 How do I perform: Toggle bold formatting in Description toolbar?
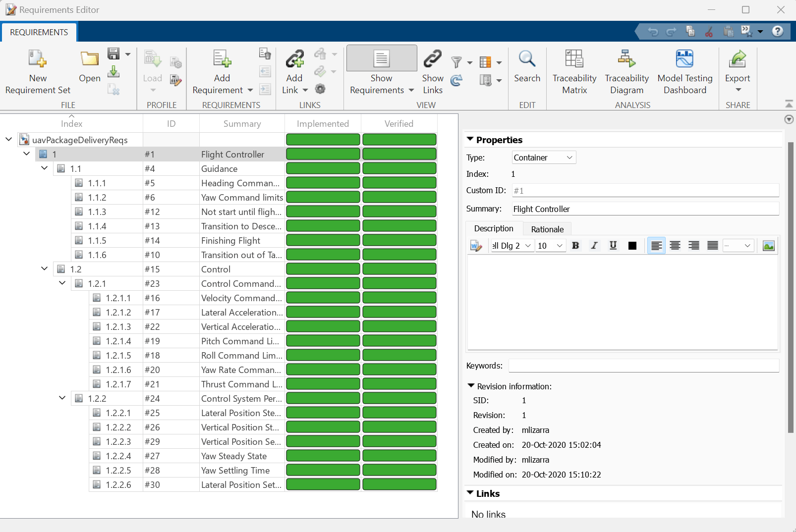575,245
